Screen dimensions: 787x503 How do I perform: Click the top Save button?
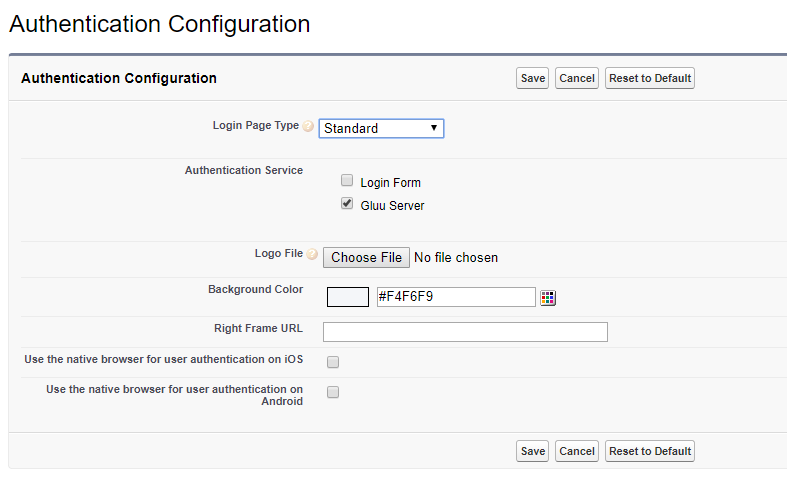tap(532, 78)
